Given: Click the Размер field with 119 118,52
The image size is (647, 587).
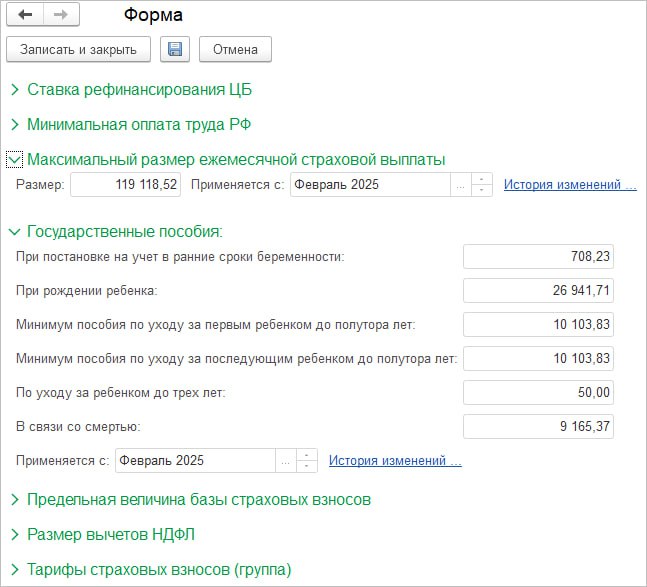Looking at the screenshot, I should coord(125,184).
